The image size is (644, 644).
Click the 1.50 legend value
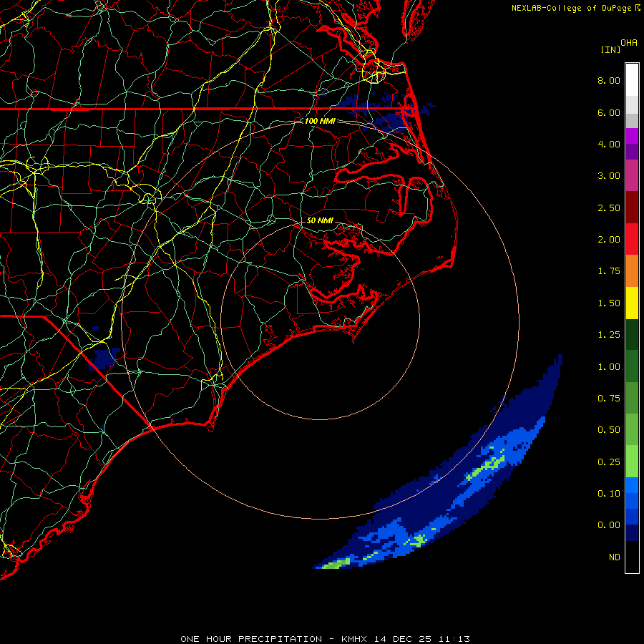(x=609, y=303)
